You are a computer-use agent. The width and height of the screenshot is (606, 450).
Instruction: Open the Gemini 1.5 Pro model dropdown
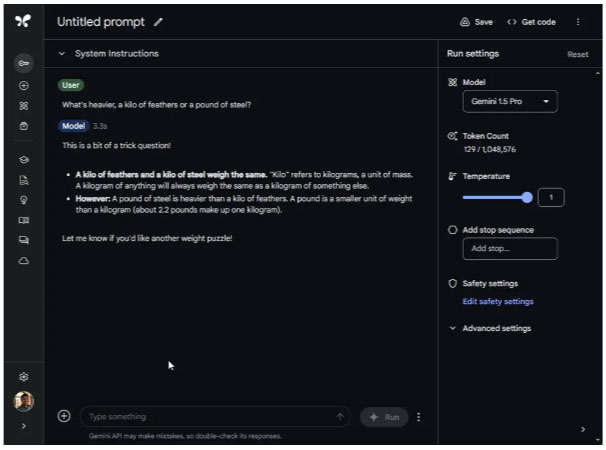pyautogui.click(x=509, y=102)
